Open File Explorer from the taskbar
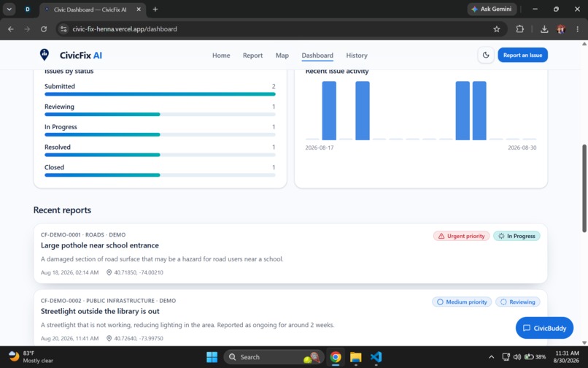588x368 pixels. (x=355, y=357)
